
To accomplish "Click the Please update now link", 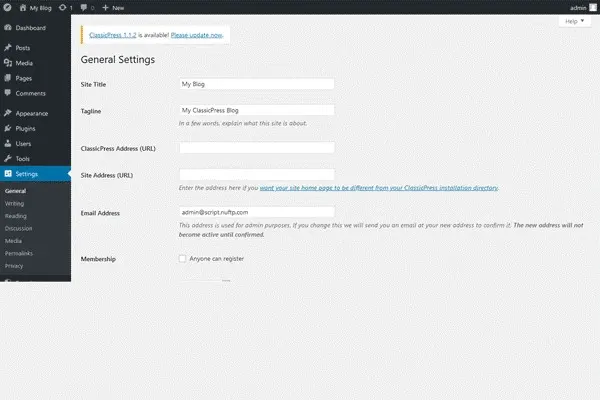I will coord(197,35).
